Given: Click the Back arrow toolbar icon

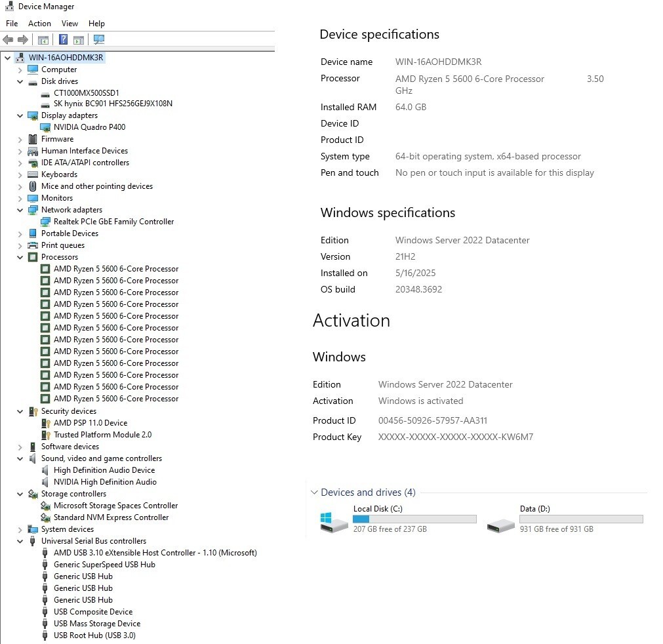Looking at the screenshot, I should (x=8, y=40).
